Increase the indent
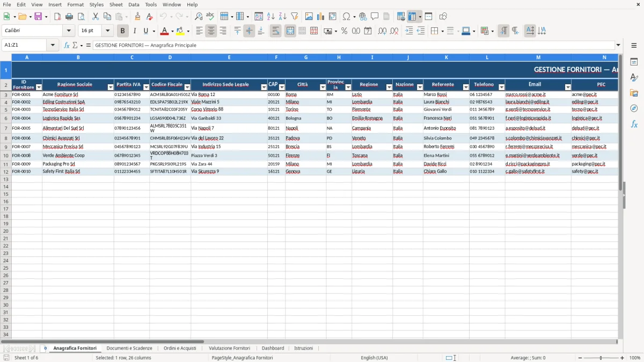This screenshot has height=362, width=644. [409, 31]
